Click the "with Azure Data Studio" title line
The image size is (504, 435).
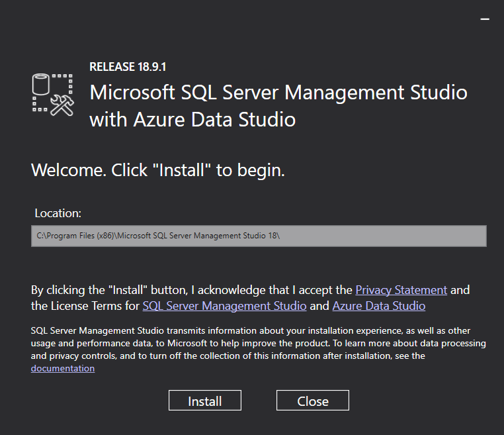(x=192, y=120)
